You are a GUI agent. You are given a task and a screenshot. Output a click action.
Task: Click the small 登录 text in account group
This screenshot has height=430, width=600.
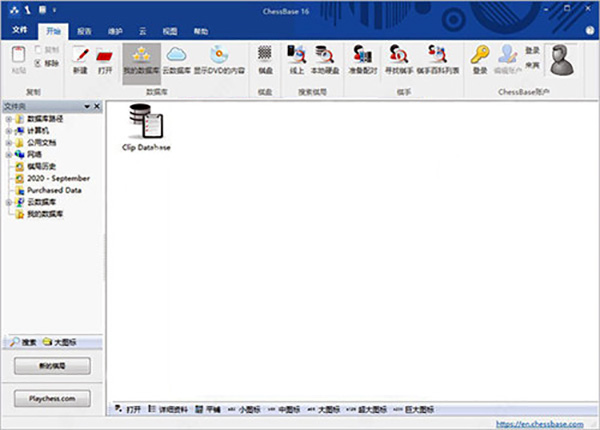click(532, 50)
